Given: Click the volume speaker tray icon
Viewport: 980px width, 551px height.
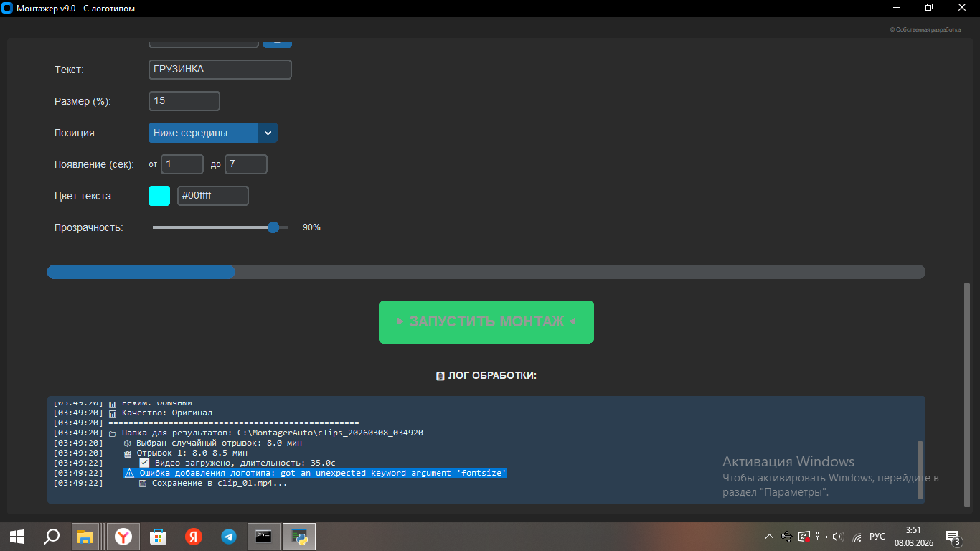Looking at the screenshot, I should [838, 537].
